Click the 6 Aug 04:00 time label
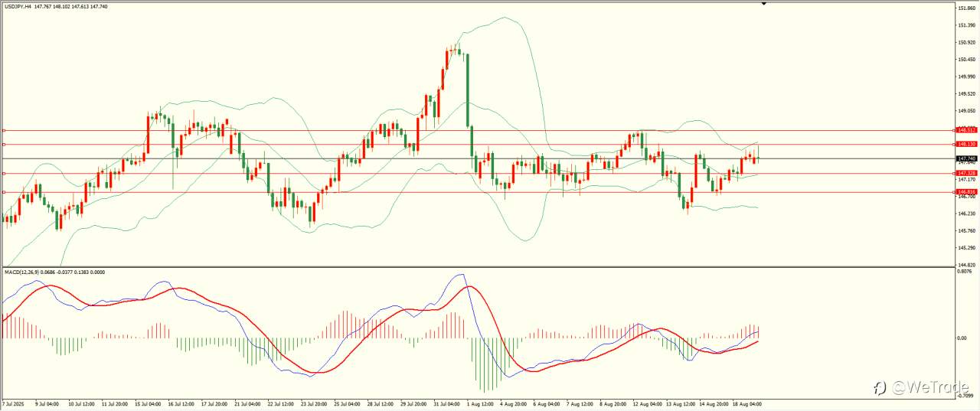Screen dimensions: 980x411 coord(546,403)
